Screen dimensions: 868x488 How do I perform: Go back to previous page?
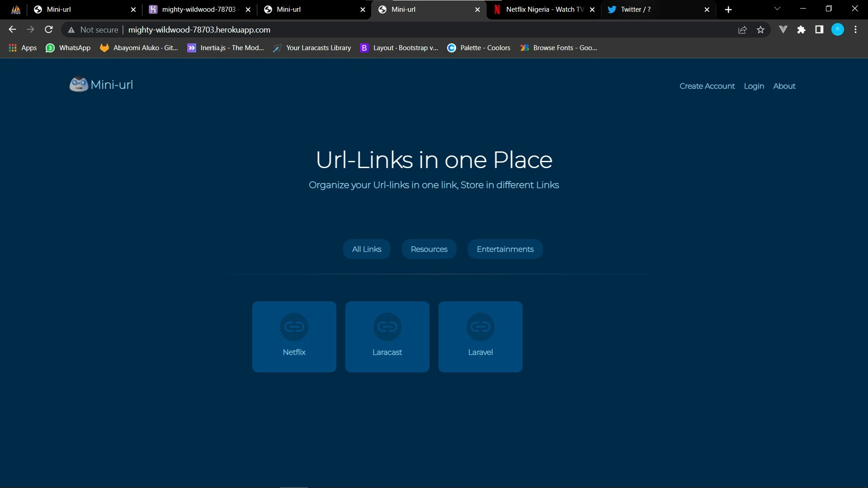click(x=12, y=29)
